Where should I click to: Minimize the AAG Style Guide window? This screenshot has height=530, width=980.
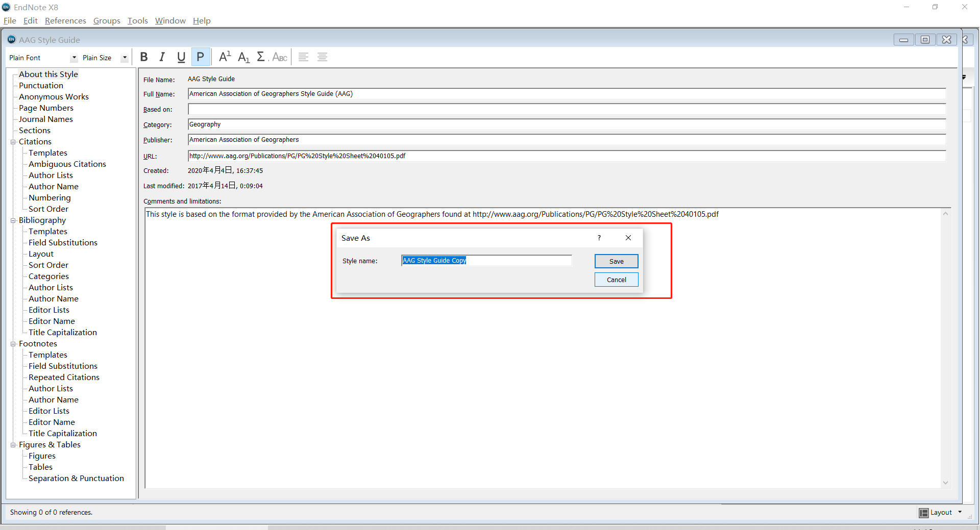[x=903, y=40]
